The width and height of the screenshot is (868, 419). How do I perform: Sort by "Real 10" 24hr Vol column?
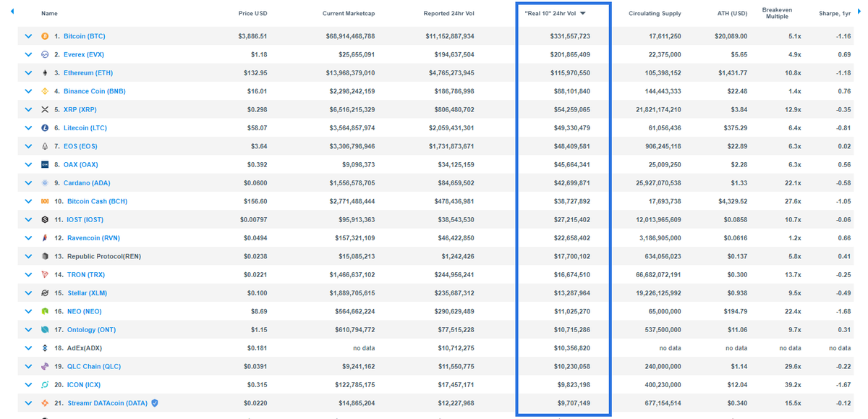pos(556,14)
